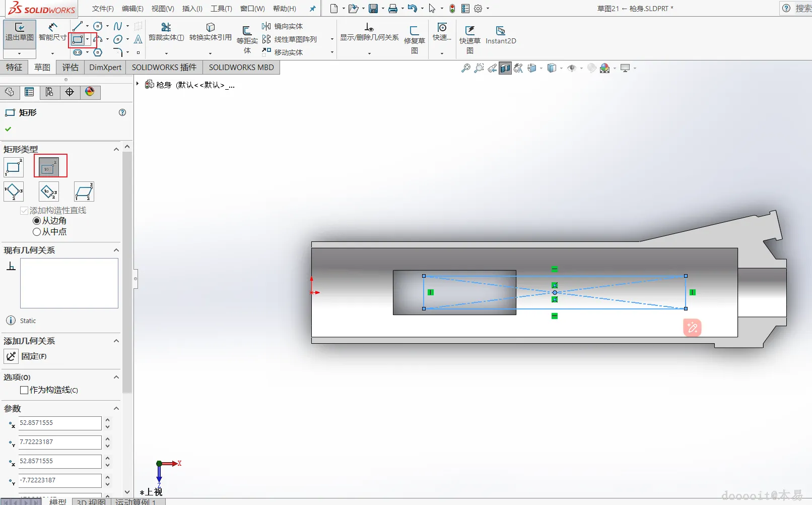Select the 从边角 radio button
Viewport: 812px width, 505px height.
point(37,221)
